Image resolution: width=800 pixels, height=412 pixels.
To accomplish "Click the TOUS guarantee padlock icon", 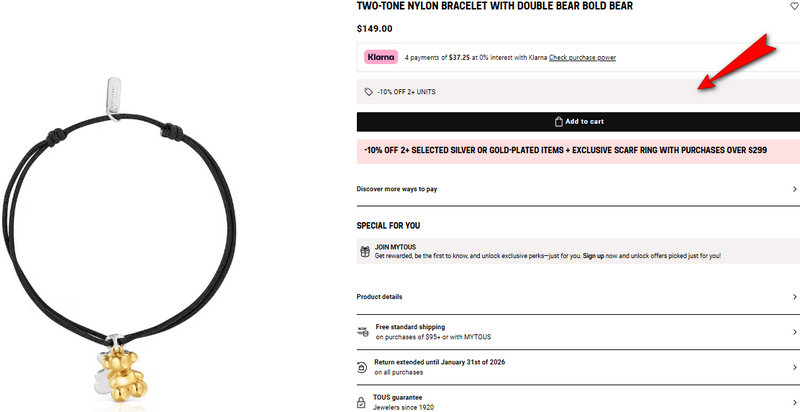I will 363,402.
